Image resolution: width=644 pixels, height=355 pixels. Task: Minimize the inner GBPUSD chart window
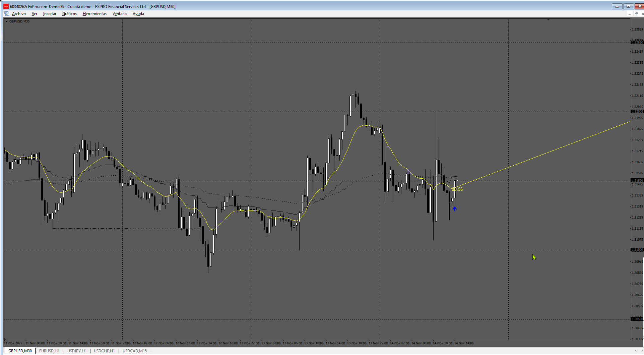630,14
